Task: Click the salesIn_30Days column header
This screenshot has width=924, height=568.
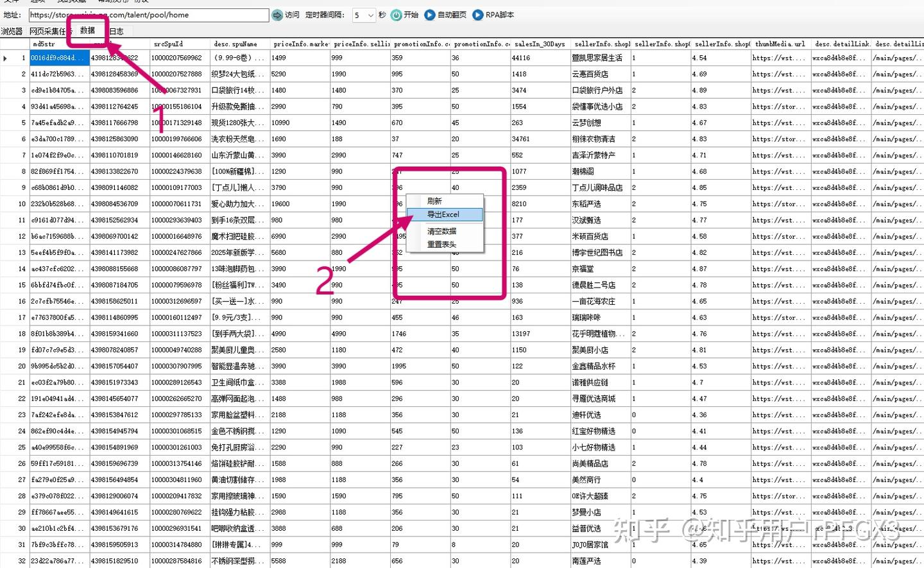Action: click(x=541, y=44)
